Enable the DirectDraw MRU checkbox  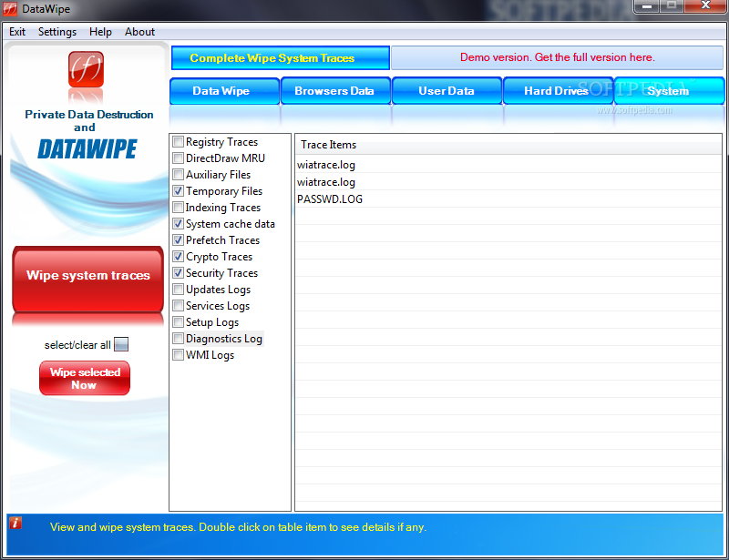[x=178, y=158]
